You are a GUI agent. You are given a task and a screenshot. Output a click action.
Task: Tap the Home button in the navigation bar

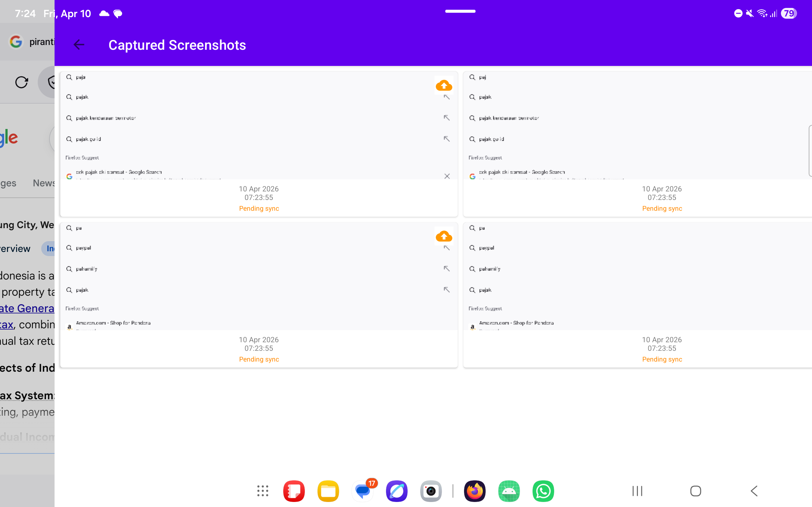click(x=695, y=491)
